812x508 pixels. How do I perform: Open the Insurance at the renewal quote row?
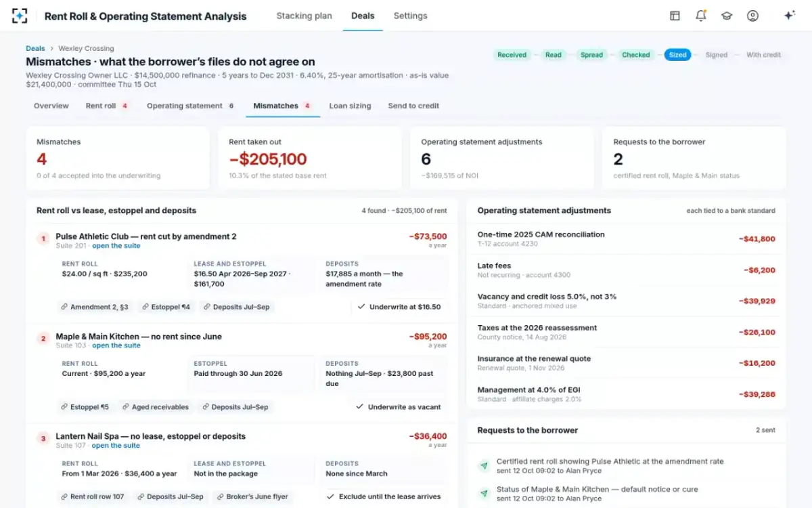coord(626,363)
